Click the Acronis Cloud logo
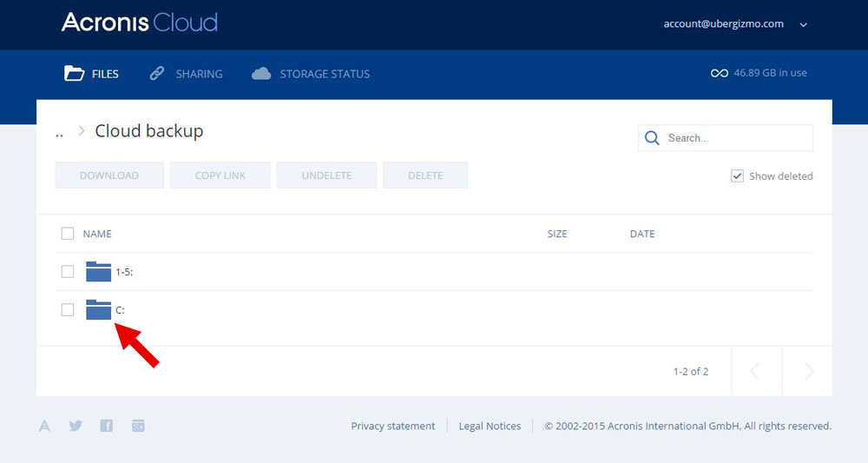 140,23
